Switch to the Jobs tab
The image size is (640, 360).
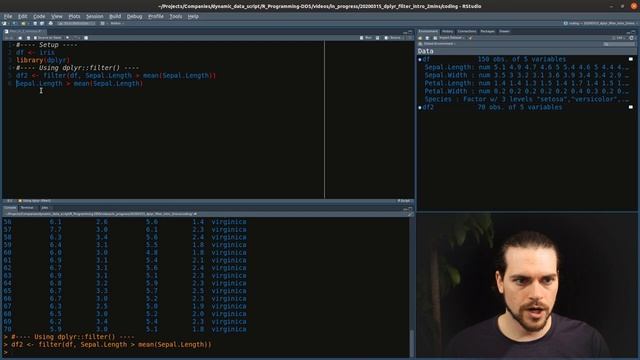[44, 208]
